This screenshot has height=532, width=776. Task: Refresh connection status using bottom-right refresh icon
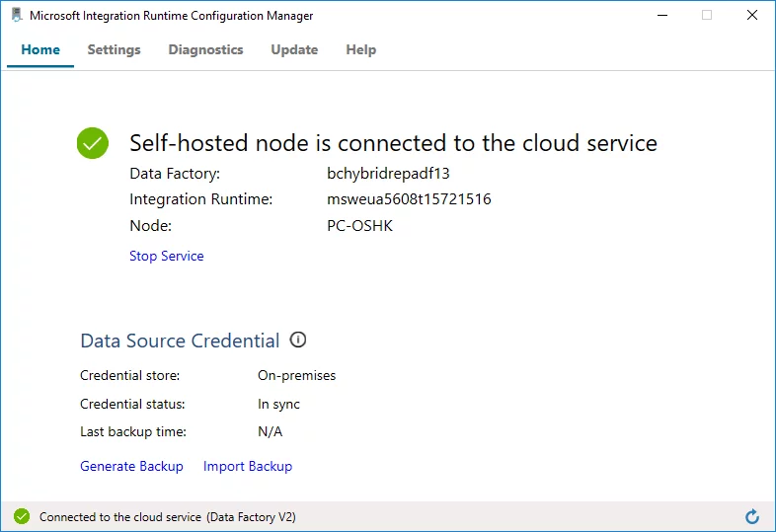click(x=752, y=516)
